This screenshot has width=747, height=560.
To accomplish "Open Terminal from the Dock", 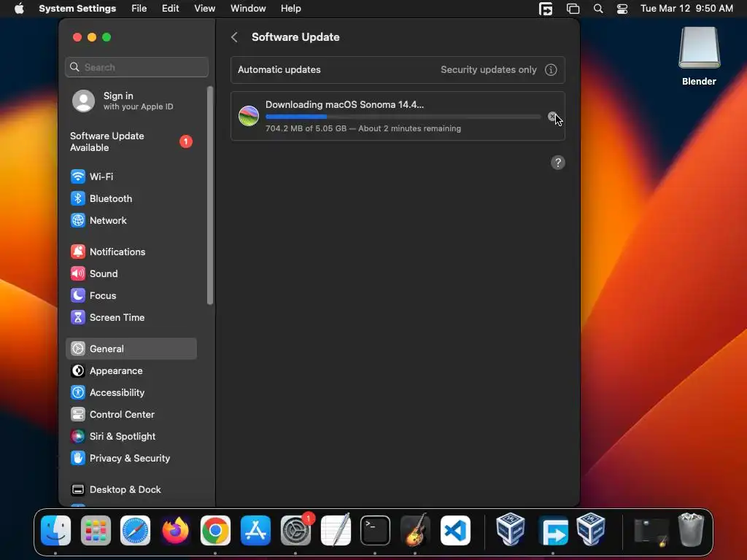I will click(x=376, y=531).
